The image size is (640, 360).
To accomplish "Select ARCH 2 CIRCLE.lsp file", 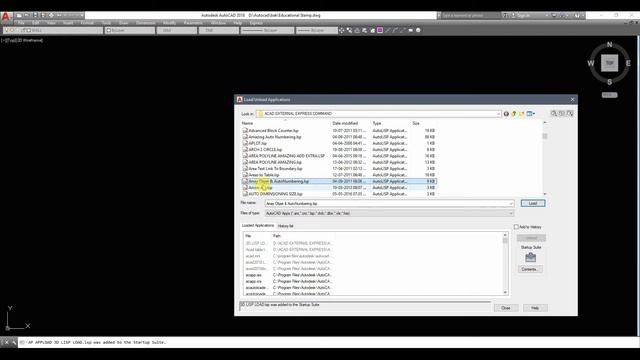I will coord(265,149).
